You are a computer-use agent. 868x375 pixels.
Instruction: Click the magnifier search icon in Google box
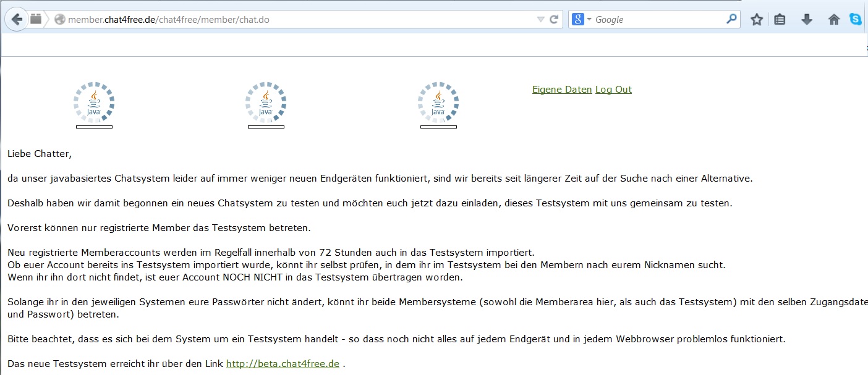pos(731,19)
